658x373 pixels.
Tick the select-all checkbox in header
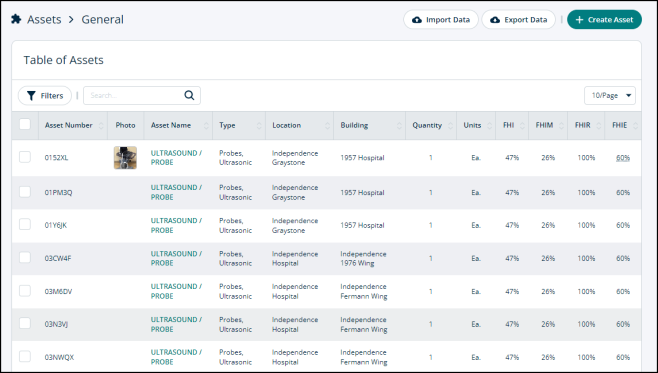pyautogui.click(x=25, y=124)
